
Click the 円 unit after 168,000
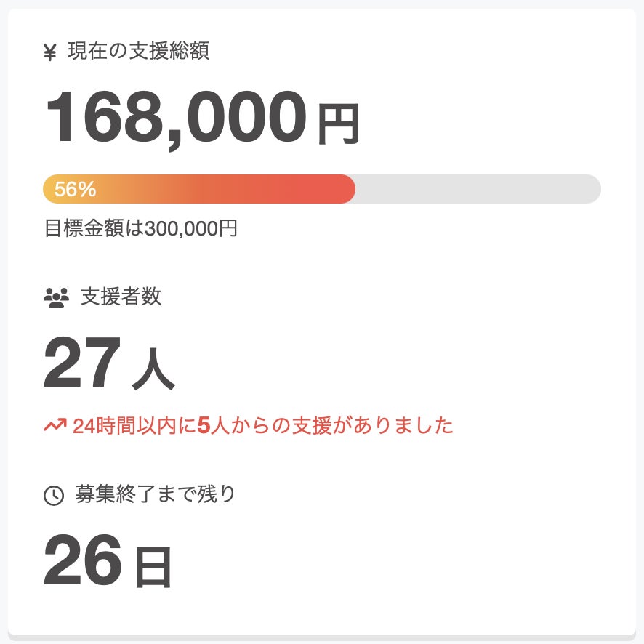tap(338, 126)
